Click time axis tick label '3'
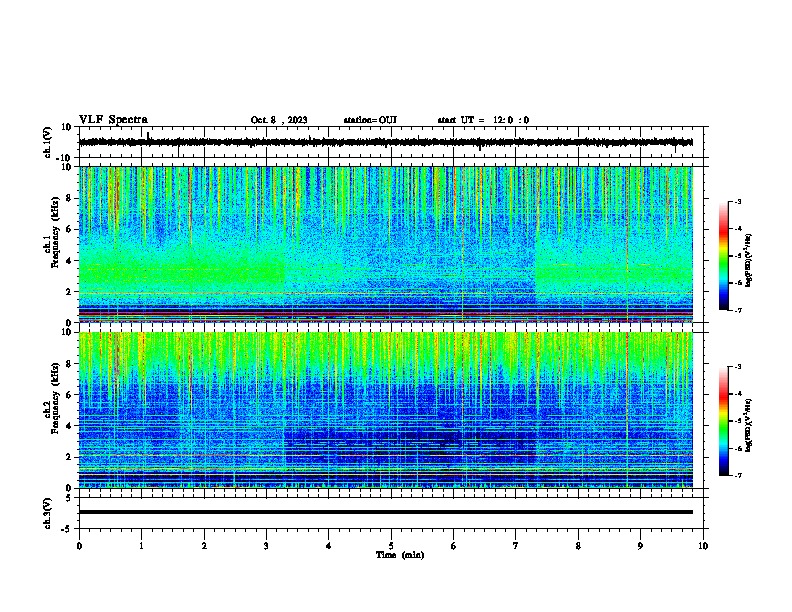Viewport: 792px width, 612px height. click(266, 546)
